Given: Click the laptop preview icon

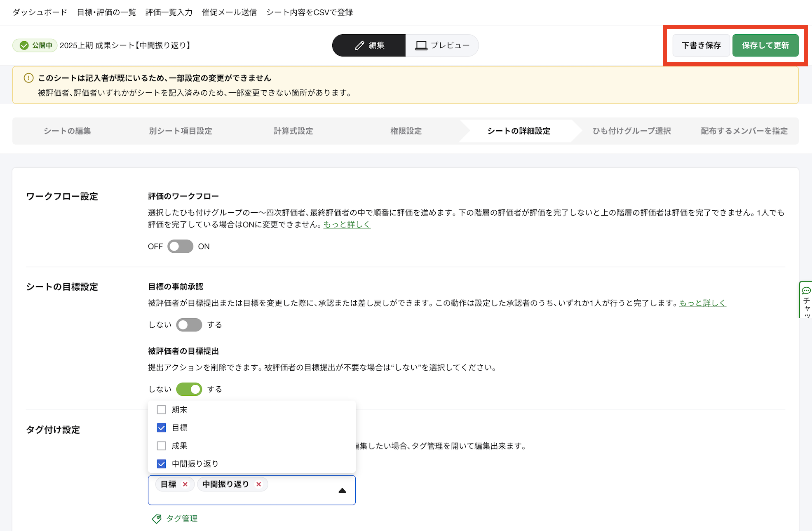Looking at the screenshot, I should [421, 45].
